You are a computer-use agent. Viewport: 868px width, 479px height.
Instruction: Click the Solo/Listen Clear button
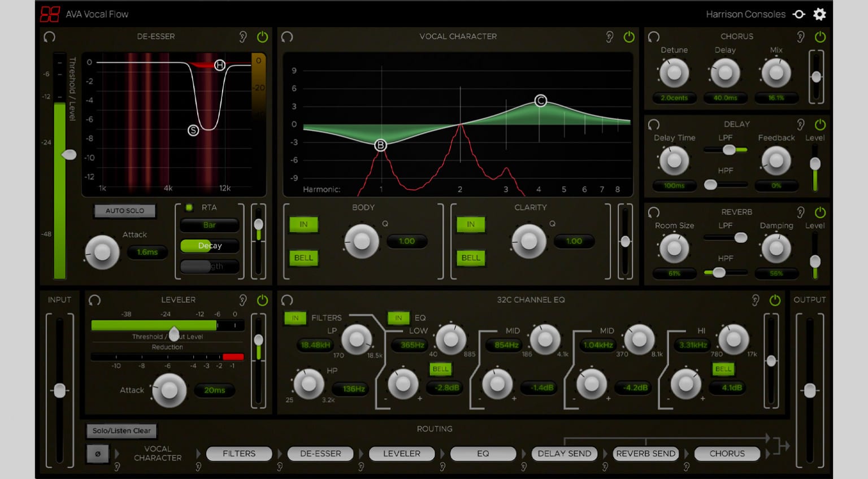[x=121, y=430]
